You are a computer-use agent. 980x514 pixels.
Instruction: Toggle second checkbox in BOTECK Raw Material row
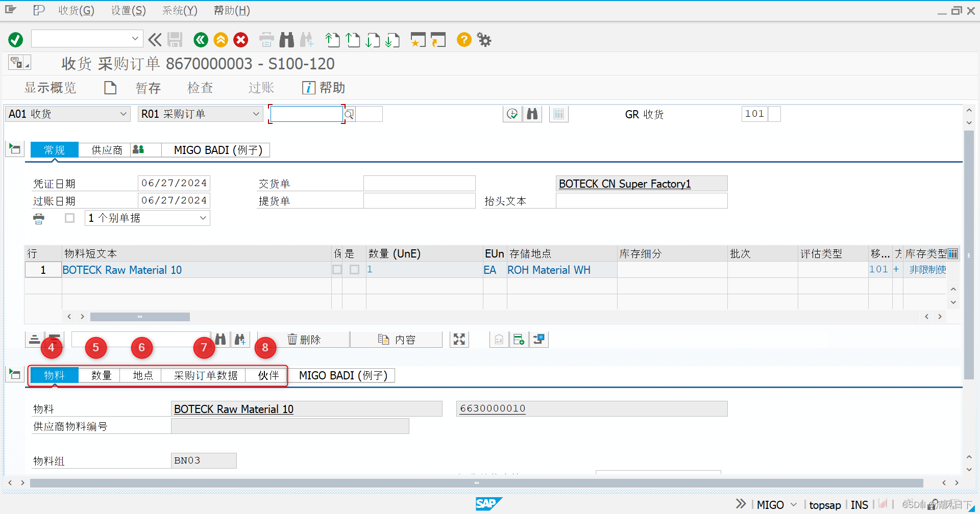coord(355,269)
